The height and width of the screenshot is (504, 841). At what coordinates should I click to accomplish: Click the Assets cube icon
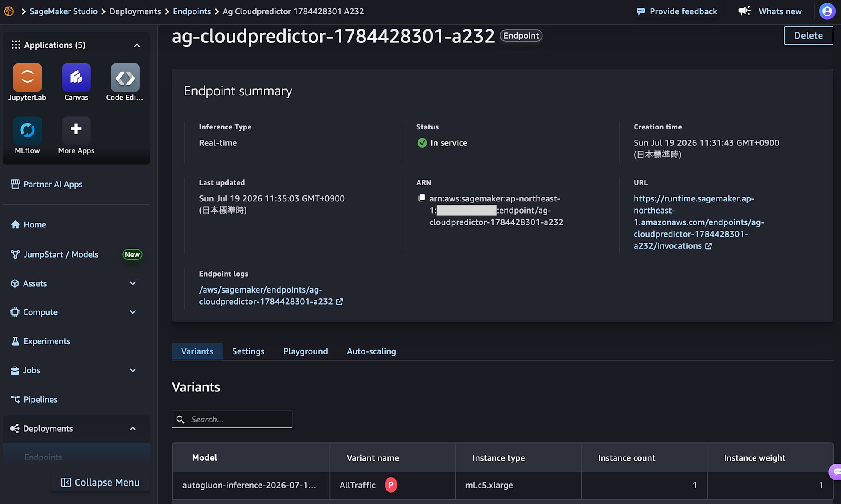tap(15, 283)
